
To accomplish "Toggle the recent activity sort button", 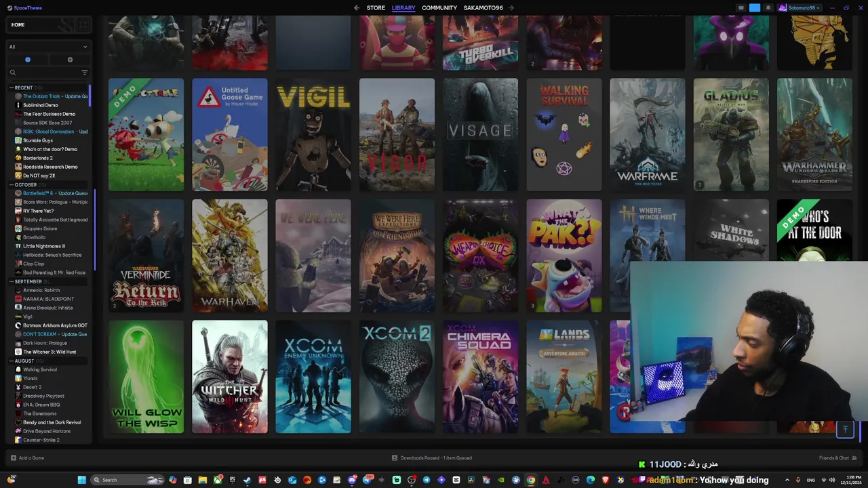I will point(28,60).
